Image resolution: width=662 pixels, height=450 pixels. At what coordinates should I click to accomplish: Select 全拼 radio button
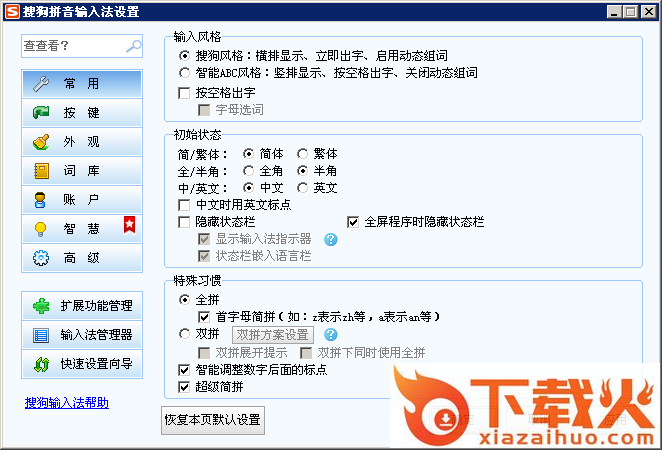click(x=184, y=300)
